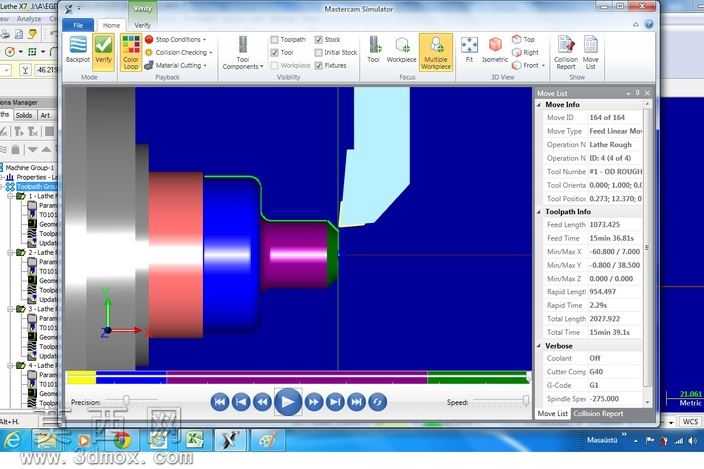Viewport: 704px width, 469px height.
Task: Select the Verify ribbon tab
Action: tap(142, 25)
